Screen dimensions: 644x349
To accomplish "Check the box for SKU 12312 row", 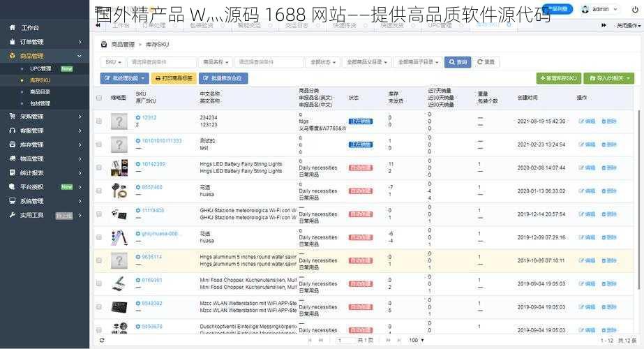I will pos(99,121).
